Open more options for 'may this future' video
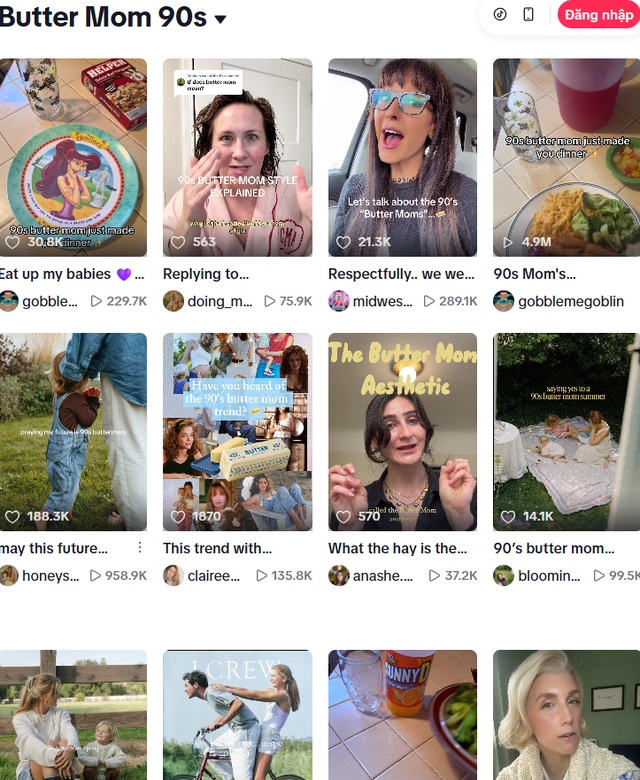640x780 pixels. pos(140,547)
